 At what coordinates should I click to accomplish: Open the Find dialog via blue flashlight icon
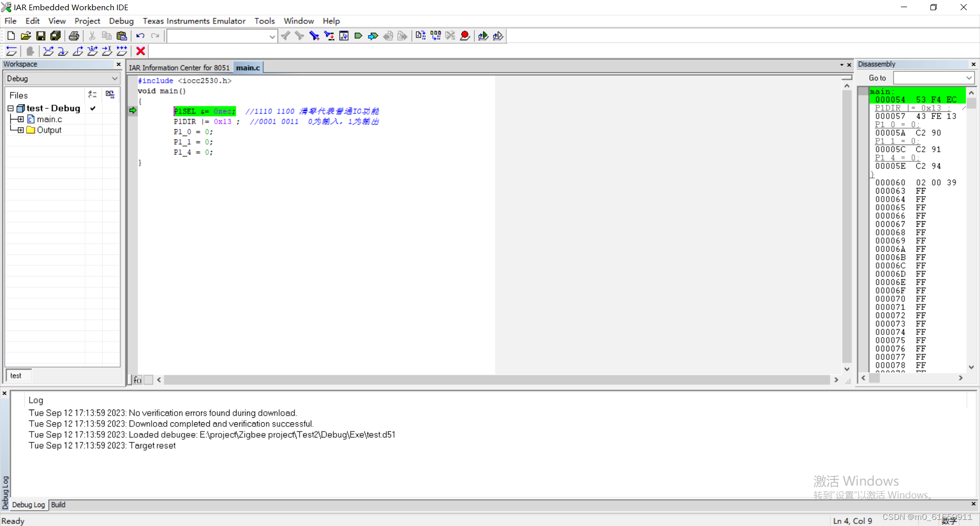pos(314,36)
